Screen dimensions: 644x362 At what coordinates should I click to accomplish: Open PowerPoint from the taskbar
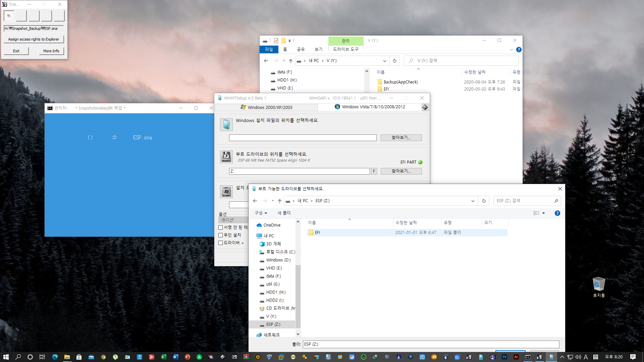[187, 357]
